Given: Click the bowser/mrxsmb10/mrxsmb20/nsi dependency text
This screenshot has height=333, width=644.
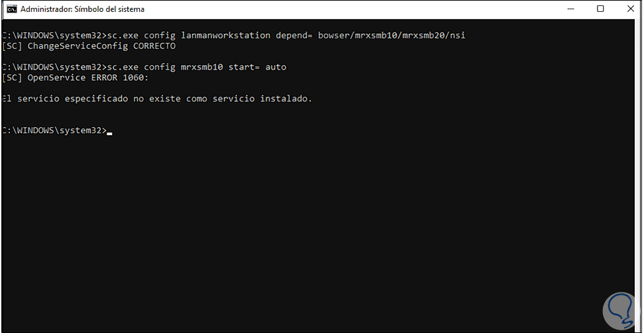Looking at the screenshot, I should (x=392, y=35).
